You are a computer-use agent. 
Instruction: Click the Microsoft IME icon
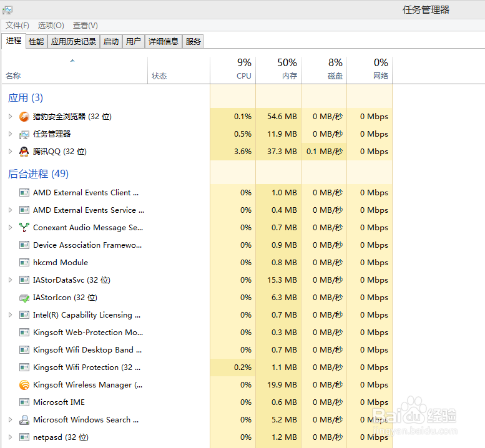[24, 402]
